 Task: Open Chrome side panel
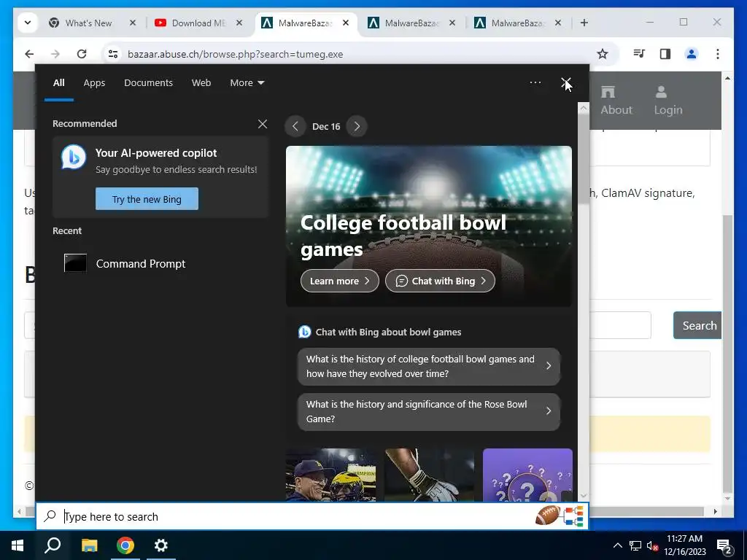pyautogui.click(x=665, y=54)
